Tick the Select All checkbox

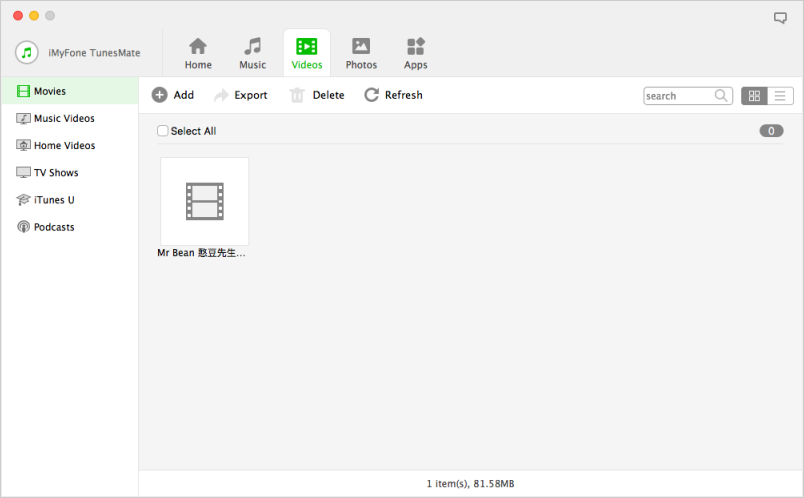pyautogui.click(x=163, y=131)
